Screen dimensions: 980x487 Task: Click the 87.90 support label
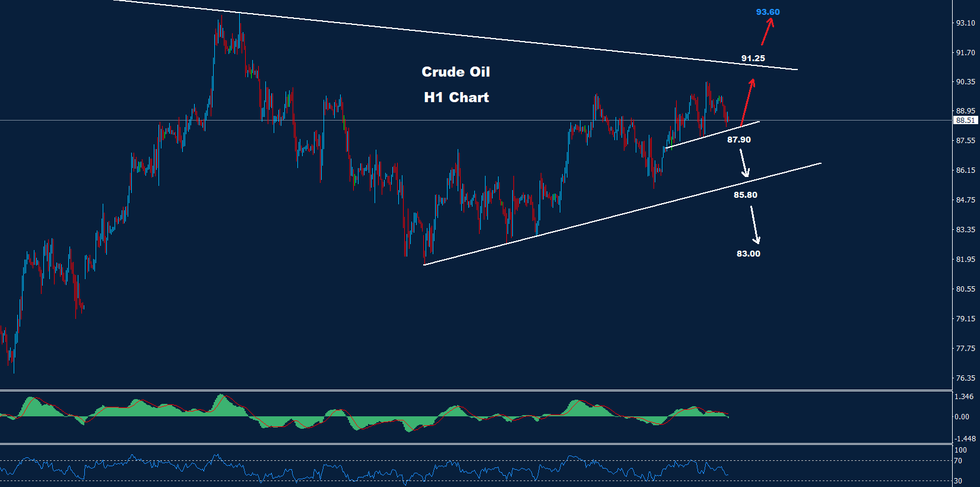pos(738,140)
